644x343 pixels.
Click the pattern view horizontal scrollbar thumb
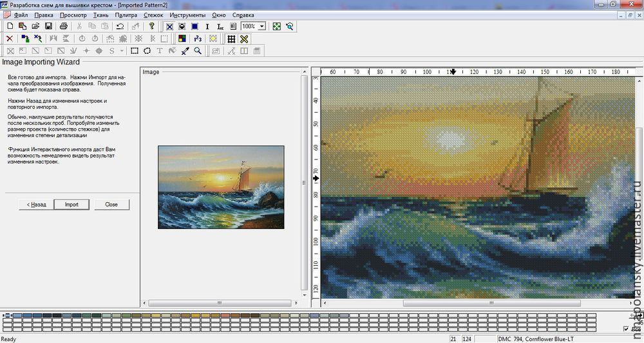coord(491,303)
